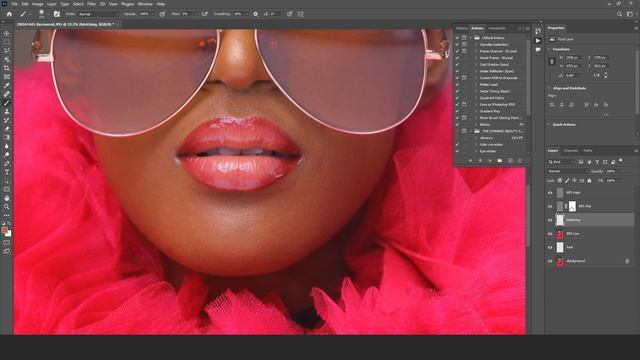Align left edges button
The width and height of the screenshot is (640, 360).
pos(552,105)
